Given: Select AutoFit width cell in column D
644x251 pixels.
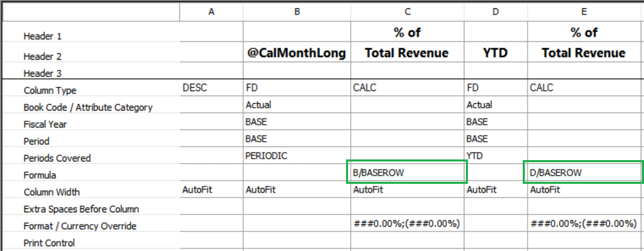Looking at the screenshot, I should (x=496, y=190).
